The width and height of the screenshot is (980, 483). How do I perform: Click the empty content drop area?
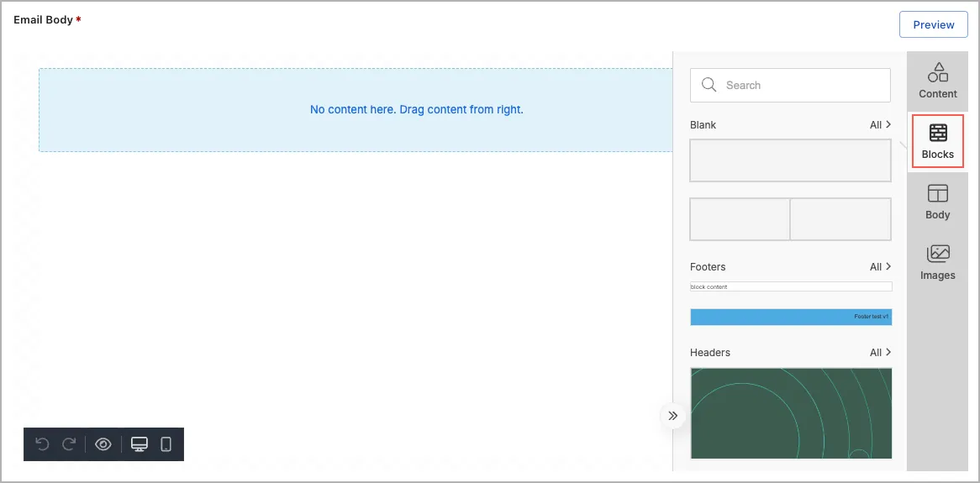tap(355, 110)
